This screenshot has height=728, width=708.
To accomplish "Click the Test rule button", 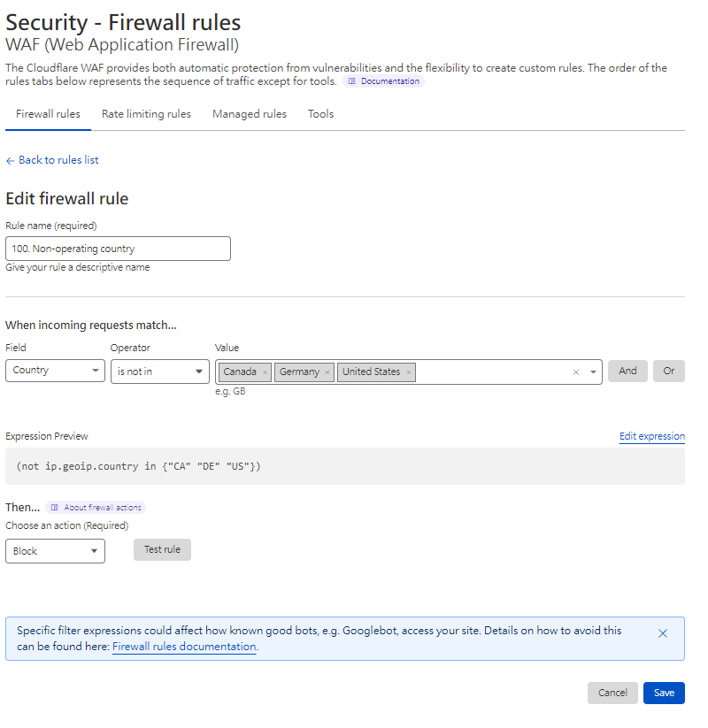I will [x=162, y=549].
